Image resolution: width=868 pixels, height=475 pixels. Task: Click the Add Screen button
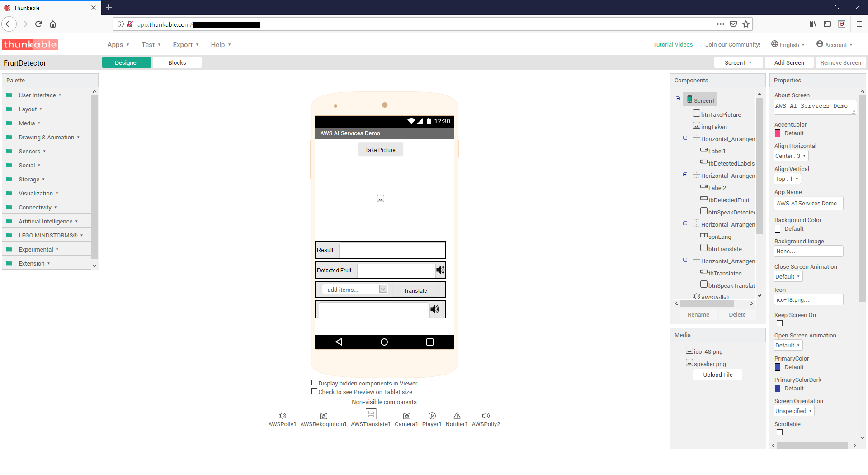789,62
